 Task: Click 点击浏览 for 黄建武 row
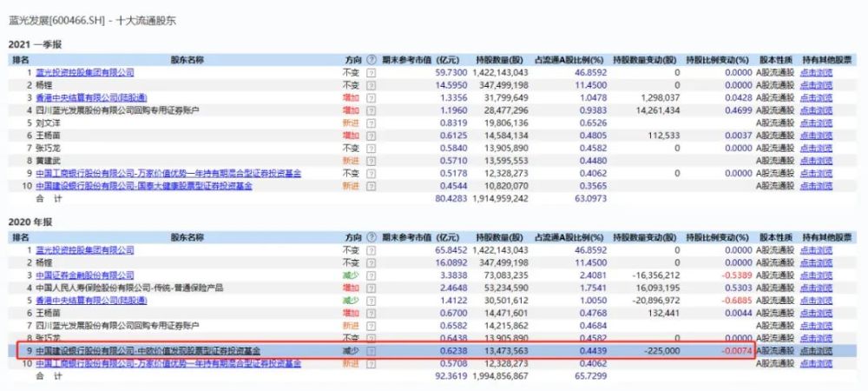816,161
